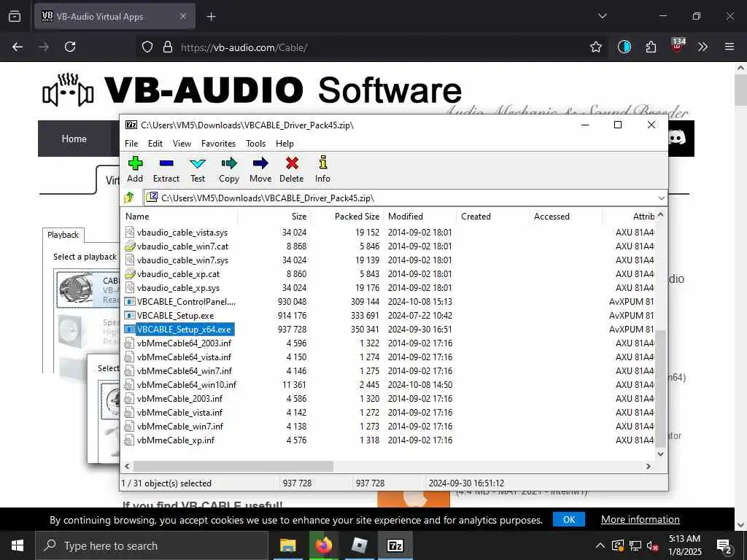
Task: Click OK on the cookie banner
Action: (x=569, y=519)
